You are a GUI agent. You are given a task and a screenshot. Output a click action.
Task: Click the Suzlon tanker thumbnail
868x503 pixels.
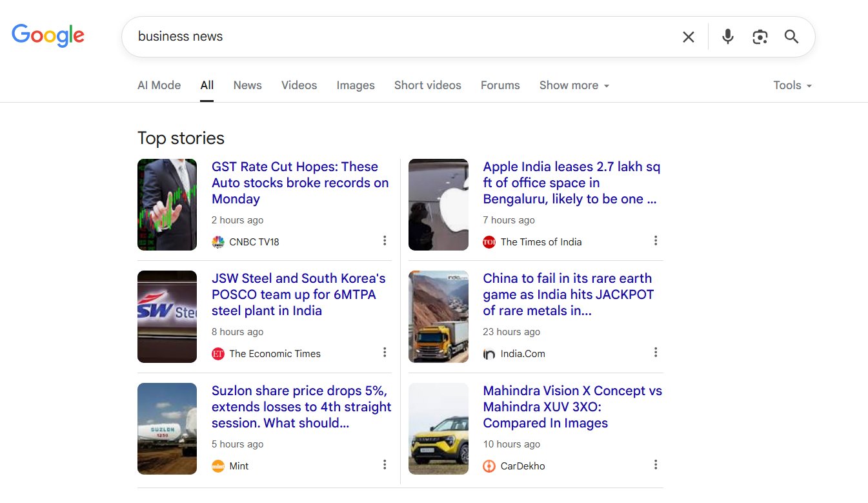167,429
